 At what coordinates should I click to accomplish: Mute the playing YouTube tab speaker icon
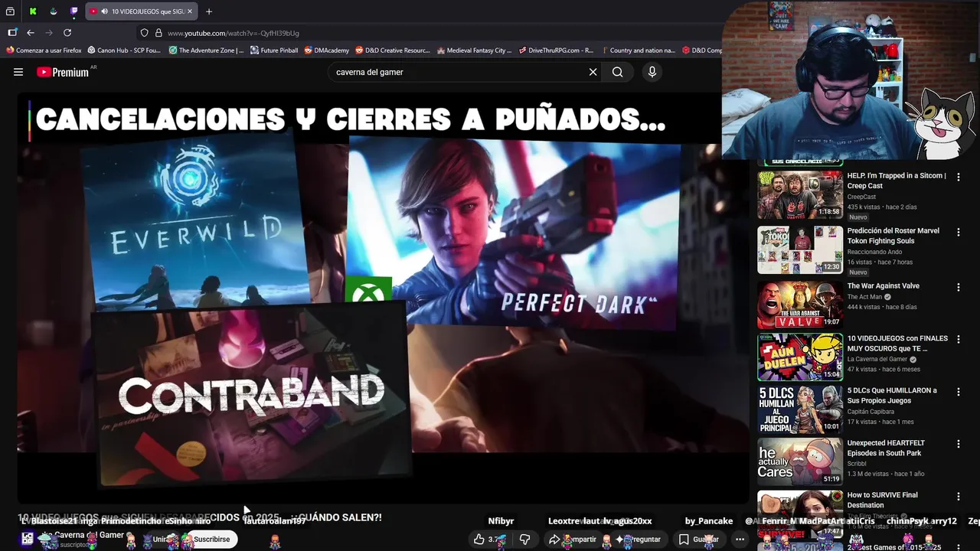(x=104, y=11)
